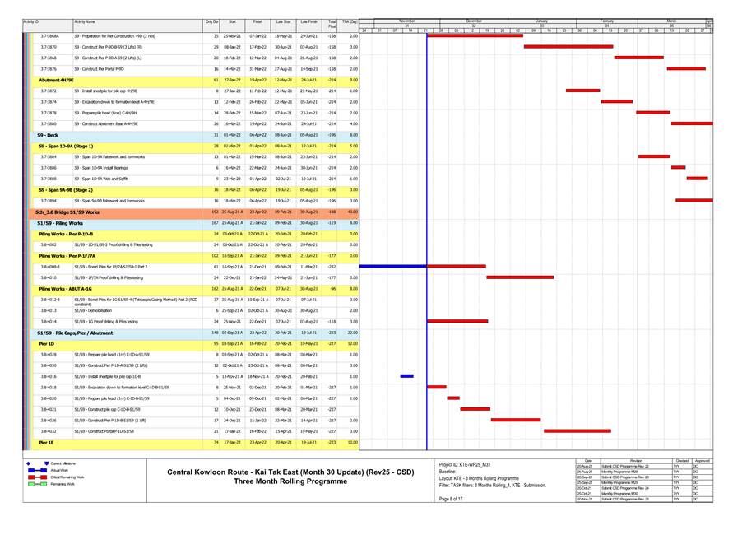The height and width of the screenshot is (535, 756).
Task: Select the Abutment 4H/9E summary row
Action: (56, 80)
